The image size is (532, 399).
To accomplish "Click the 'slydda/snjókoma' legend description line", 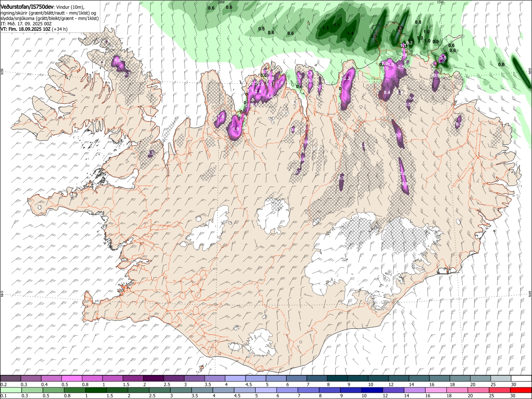I will click(49, 18).
